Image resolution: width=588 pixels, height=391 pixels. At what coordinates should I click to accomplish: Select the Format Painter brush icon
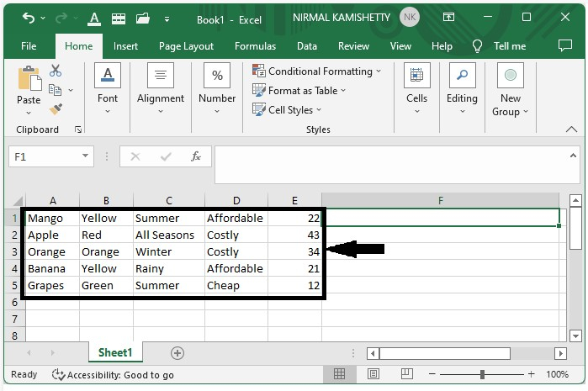point(56,109)
